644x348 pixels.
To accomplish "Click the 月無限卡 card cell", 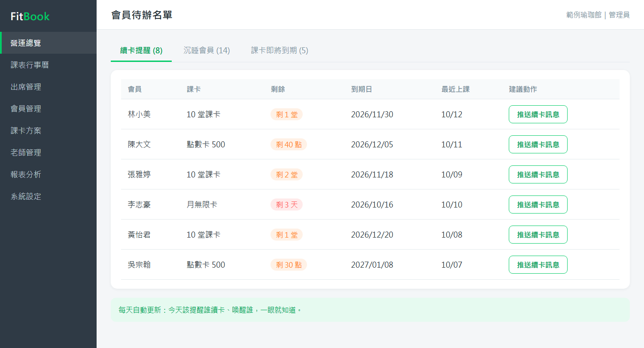I will pyautogui.click(x=202, y=205).
